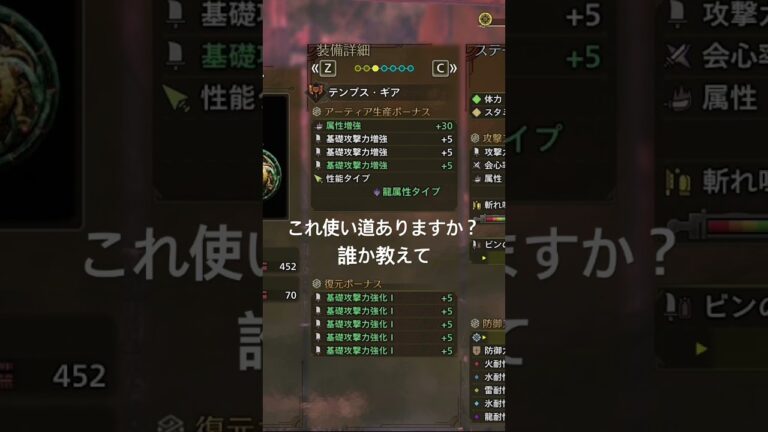Click the green 体力 health diamond icon
This screenshot has height=432, width=768.
[x=477, y=99]
